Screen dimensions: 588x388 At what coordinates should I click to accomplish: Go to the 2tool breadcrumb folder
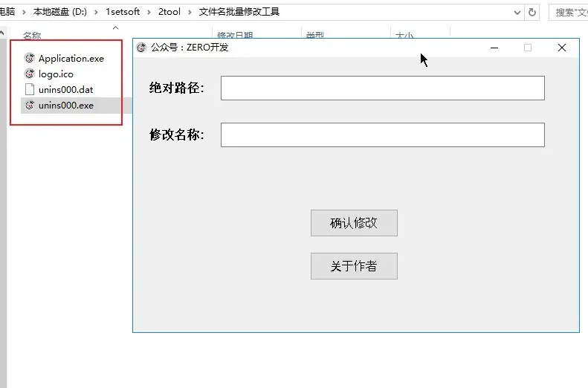pyautogui.click(x=169, y=12)
